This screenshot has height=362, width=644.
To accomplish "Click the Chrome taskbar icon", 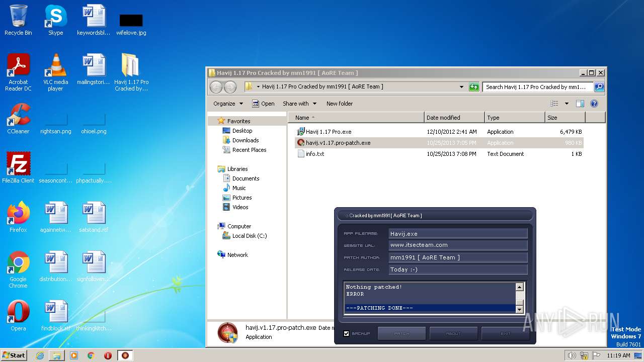I will [91, 355].
